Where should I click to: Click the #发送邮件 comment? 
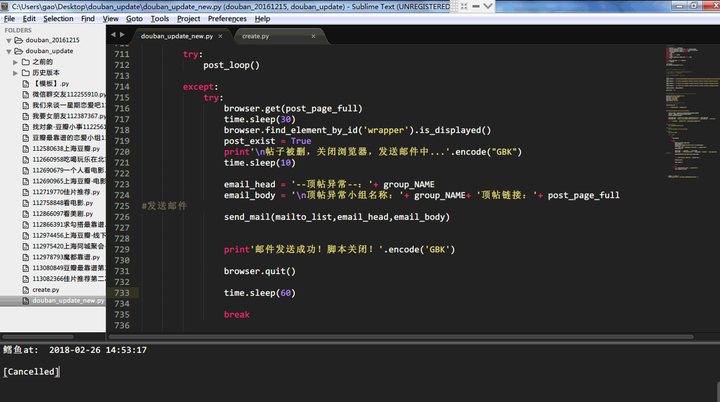point(164,206)
